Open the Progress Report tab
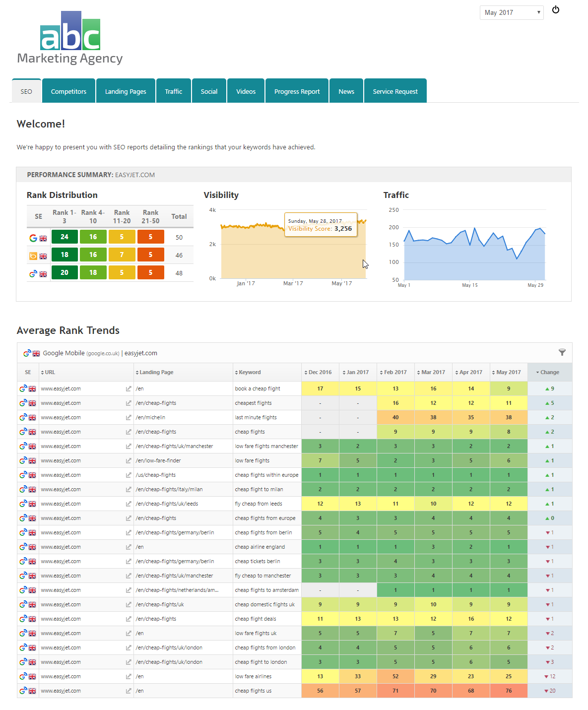Viewport: 588px width, 710px height. click(297, 91)
